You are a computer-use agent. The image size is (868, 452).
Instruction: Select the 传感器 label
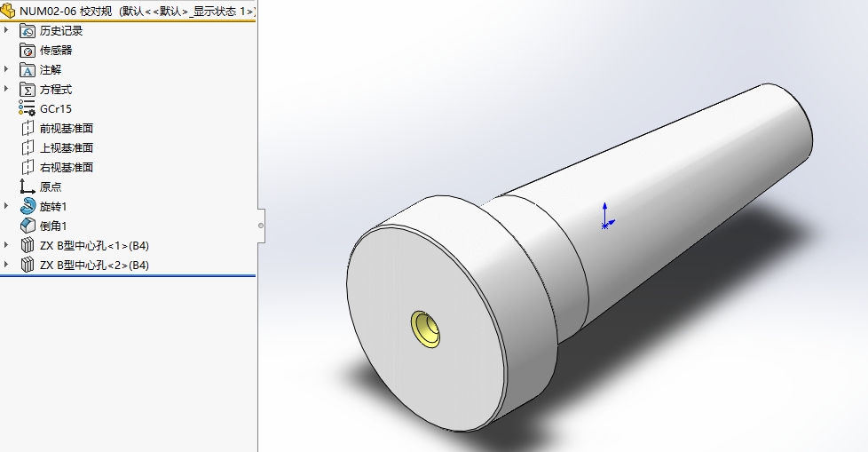point(56,51)
